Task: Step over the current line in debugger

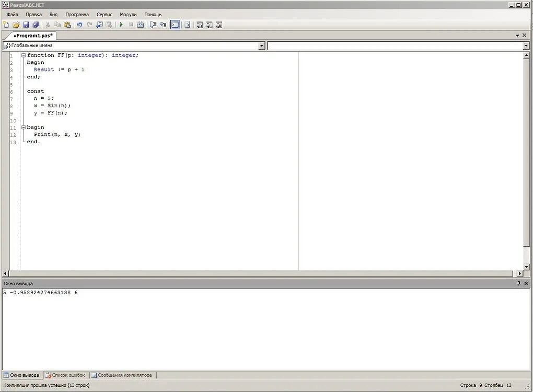Action: (153, 25)
